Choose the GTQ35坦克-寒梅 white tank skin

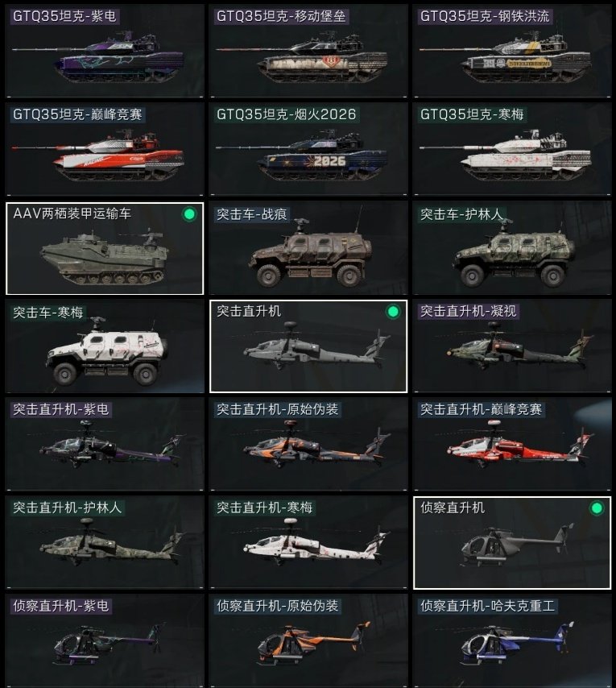point(512,149)
